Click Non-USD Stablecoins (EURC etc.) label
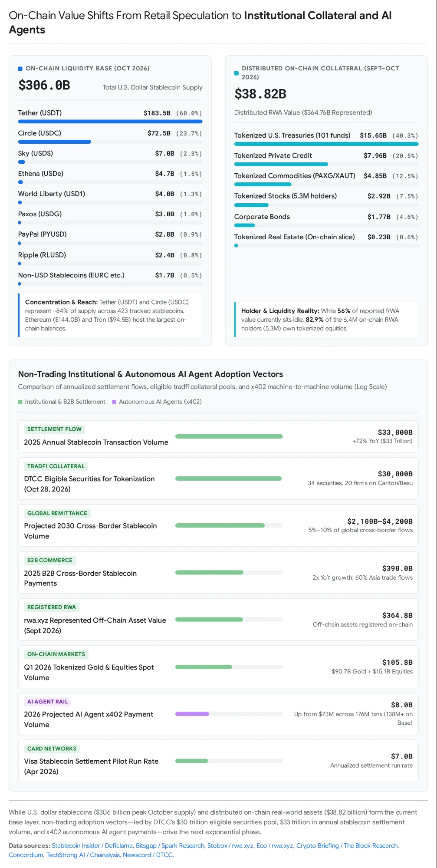 tap(71, 275)
